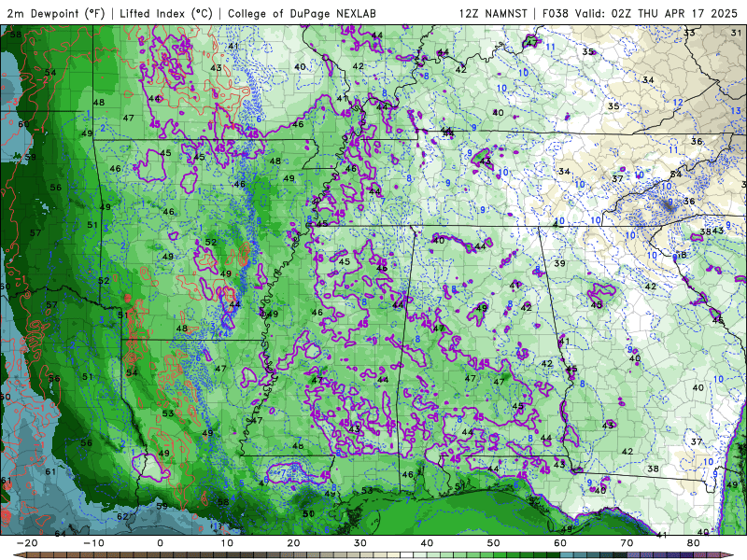Click the "-20" color scale label

27,543
